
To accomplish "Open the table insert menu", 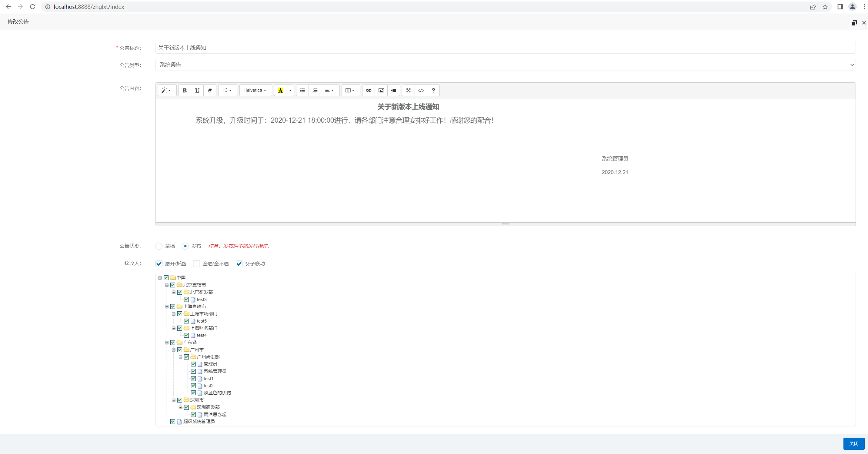I will (x=350, y=90).
